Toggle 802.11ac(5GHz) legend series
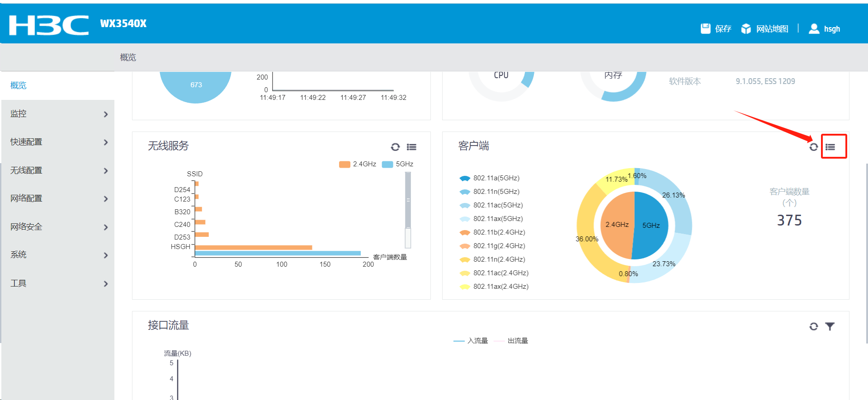868x400 pixels. click(491, 205)
